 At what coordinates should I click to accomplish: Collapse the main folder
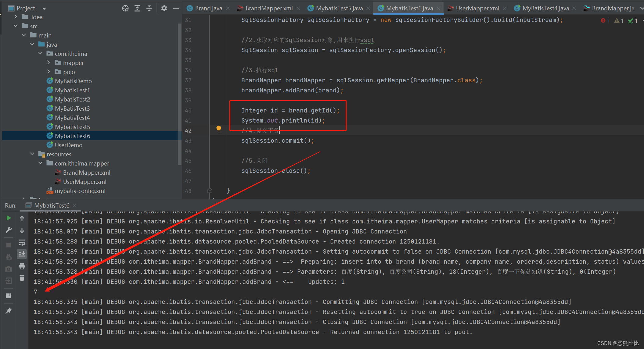pyautogui.click(x=24, y=35)
